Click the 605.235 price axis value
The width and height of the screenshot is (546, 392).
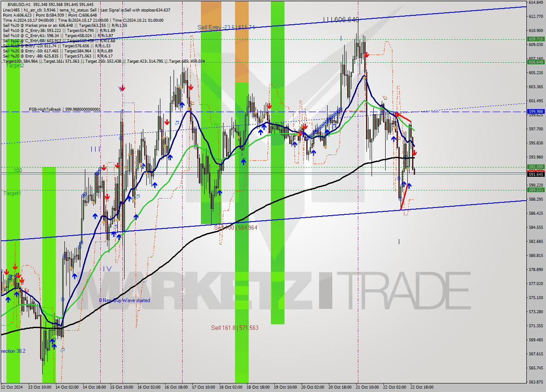tap(536, 73)
